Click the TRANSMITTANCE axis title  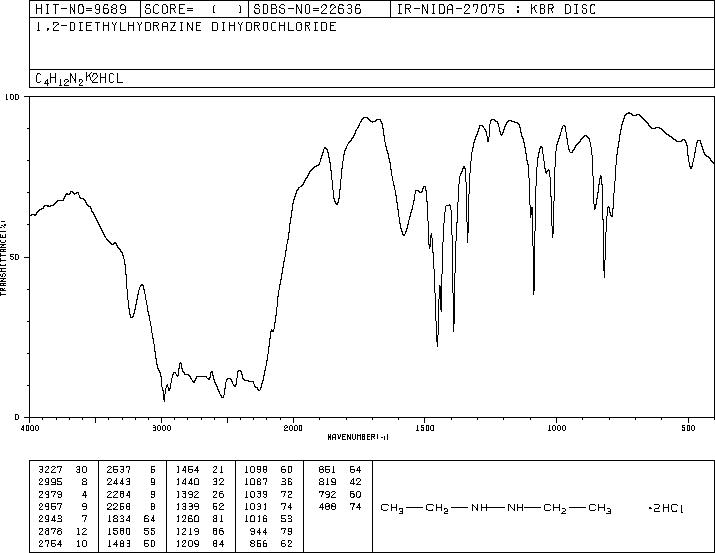(x=3, y=258)
